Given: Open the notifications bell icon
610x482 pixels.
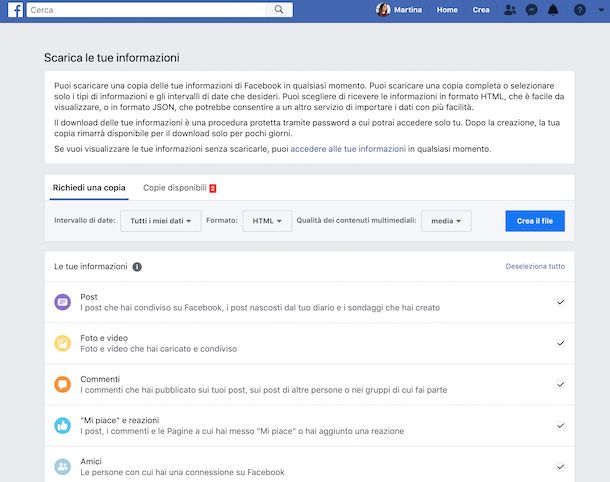Looking at the screenshot, I should (553, 10).
